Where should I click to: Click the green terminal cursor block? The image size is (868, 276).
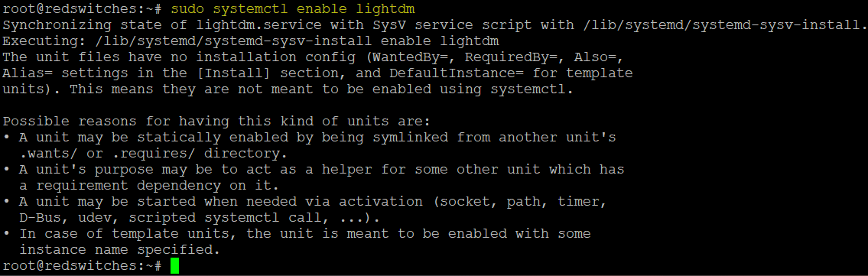[x=175, y=266]
